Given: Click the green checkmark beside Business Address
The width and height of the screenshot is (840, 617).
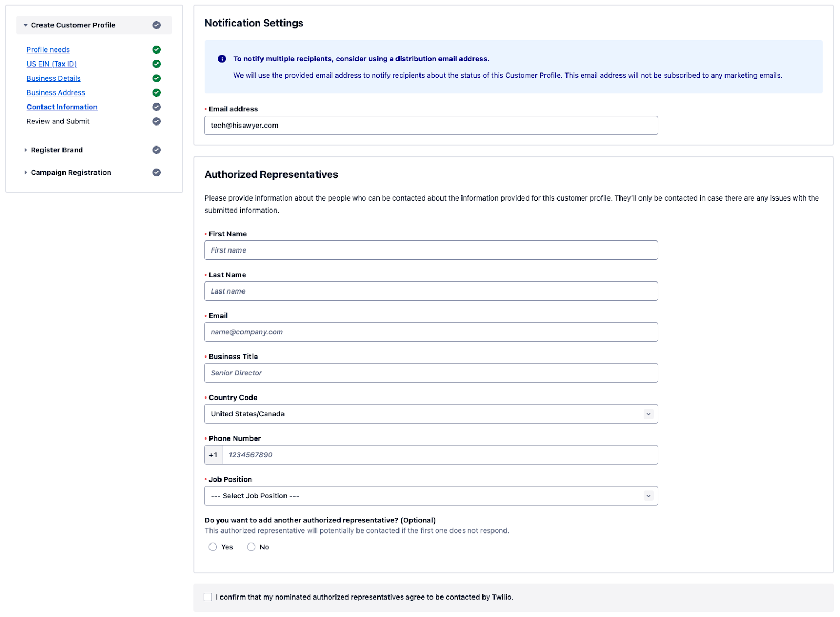Looking at the screenshot, I should click(x=156, y=93).
